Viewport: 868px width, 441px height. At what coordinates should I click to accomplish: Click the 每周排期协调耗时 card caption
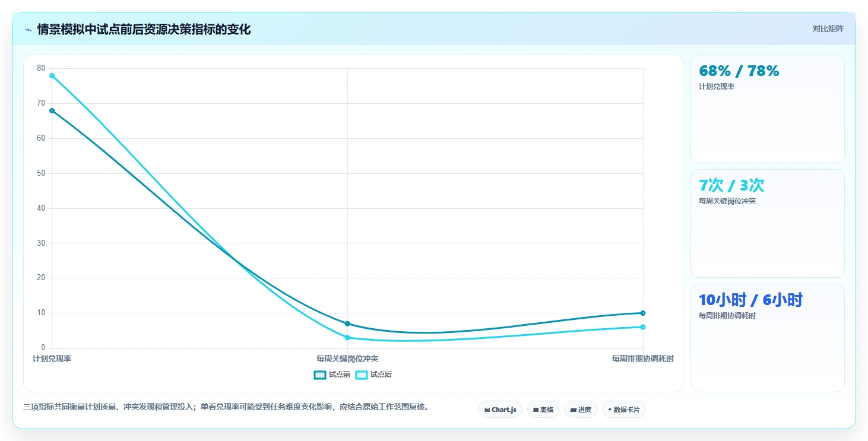727,316
